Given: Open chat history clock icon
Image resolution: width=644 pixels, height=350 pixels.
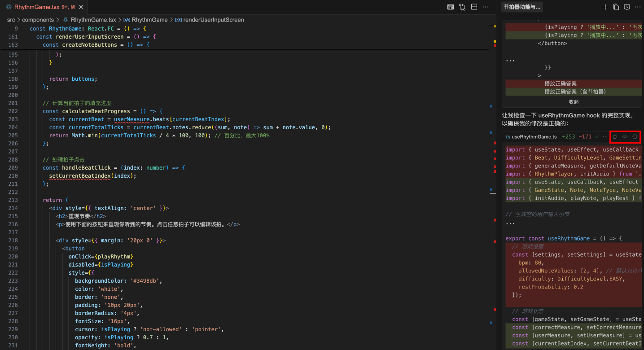Looking at the screenshot, I should 627,7.
